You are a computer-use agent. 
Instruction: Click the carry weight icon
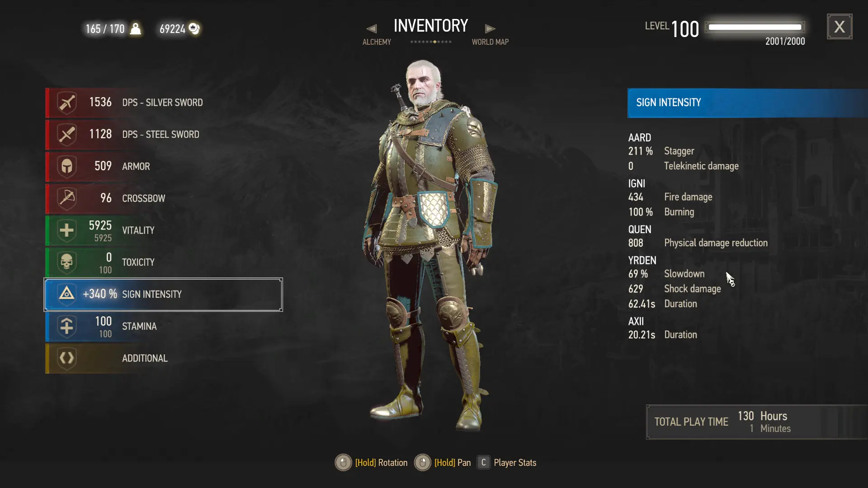click(136, 28)
